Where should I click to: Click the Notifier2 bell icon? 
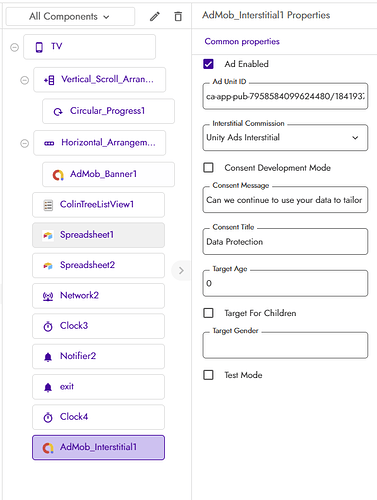click(48, 357)
